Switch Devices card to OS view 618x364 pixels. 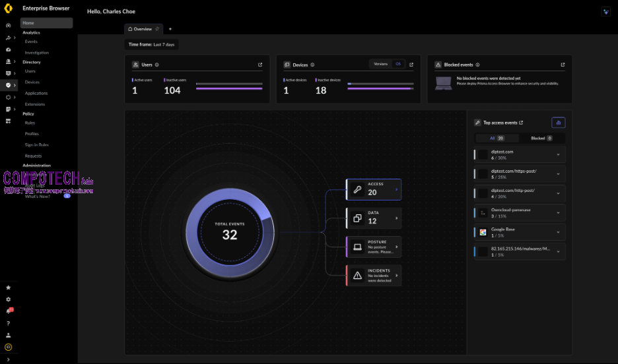click(398, 64)
